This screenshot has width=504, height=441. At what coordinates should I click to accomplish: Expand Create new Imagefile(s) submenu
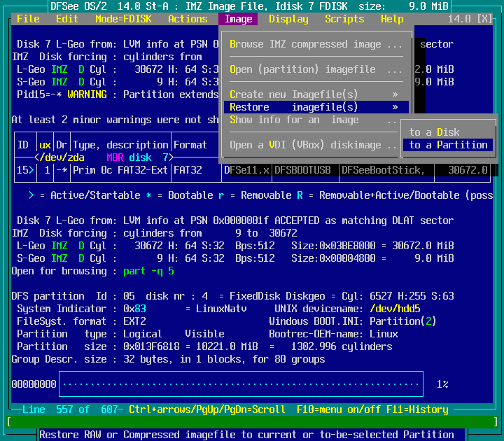point(316,94)
